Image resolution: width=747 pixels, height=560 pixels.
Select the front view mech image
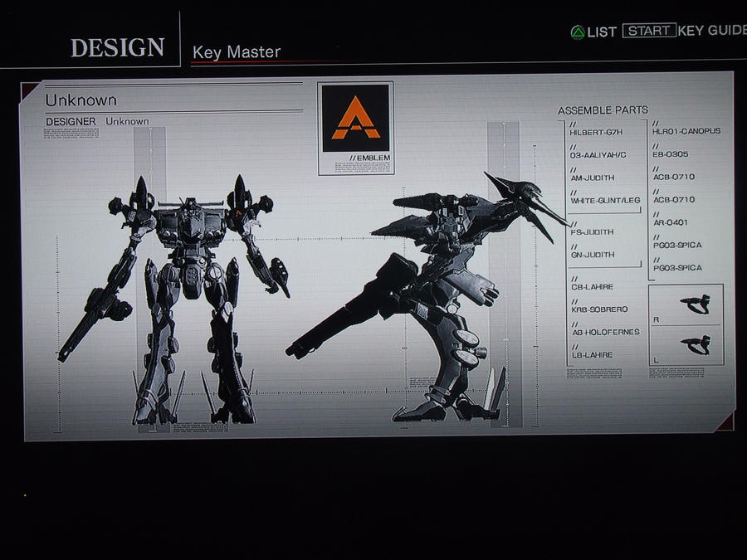(174, 300)
